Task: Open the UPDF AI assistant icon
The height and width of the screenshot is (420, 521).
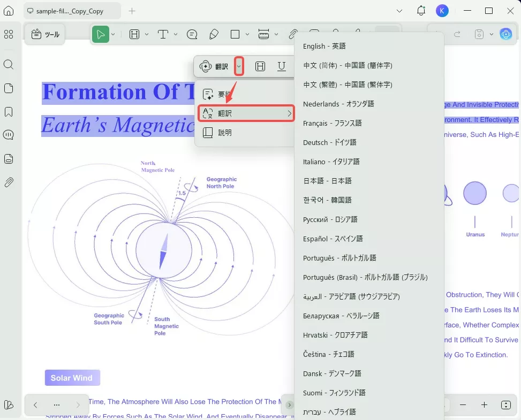Action: tap(505, 34)
